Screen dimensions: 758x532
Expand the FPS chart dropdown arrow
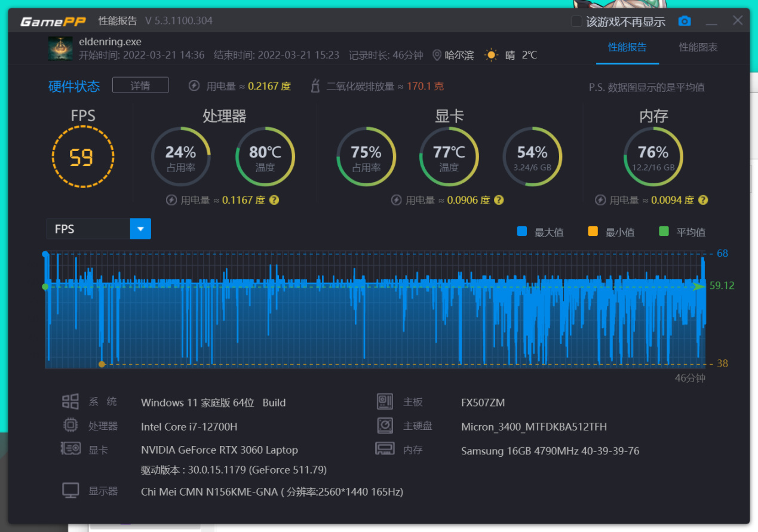140,229
